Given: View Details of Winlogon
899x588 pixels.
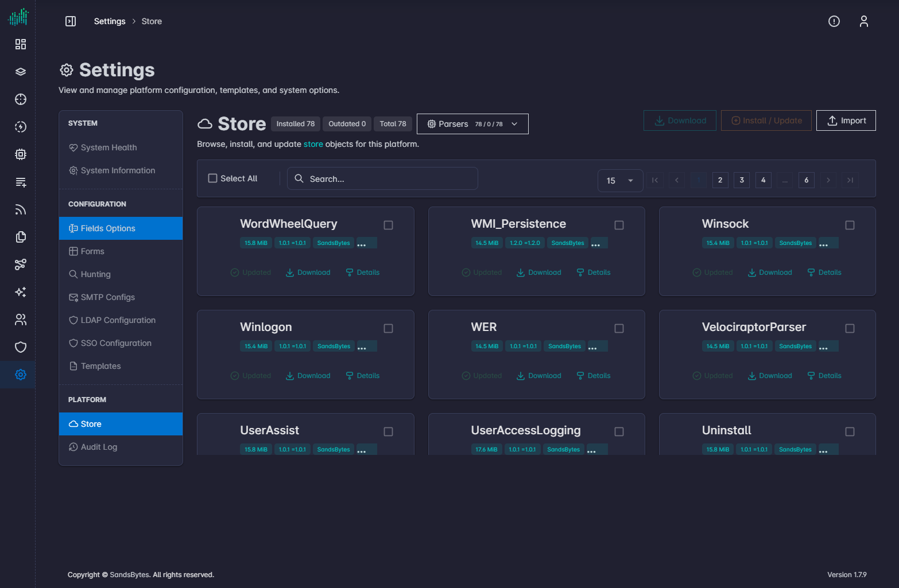Looking at the screenshot, I should tap(363, 376).
